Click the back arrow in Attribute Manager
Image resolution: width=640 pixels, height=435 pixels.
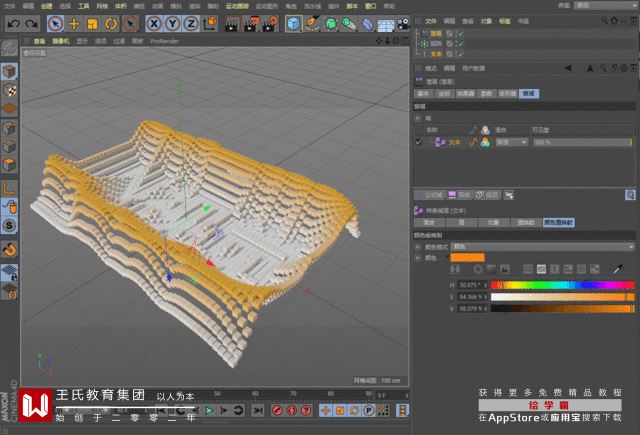[x=568, y=68]
